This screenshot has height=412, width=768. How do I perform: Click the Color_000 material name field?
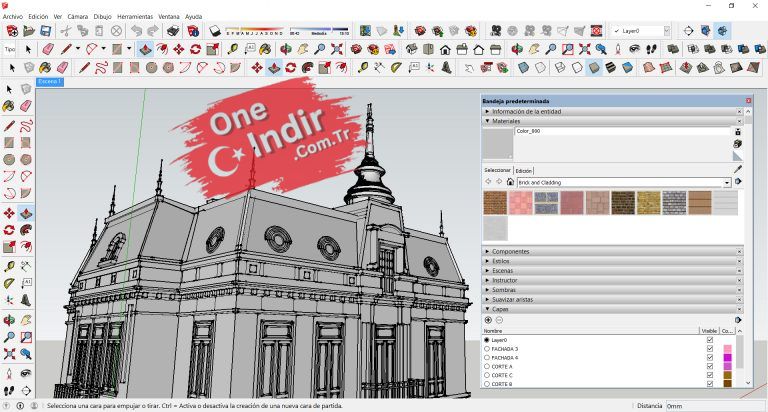[x=622, y=131]
